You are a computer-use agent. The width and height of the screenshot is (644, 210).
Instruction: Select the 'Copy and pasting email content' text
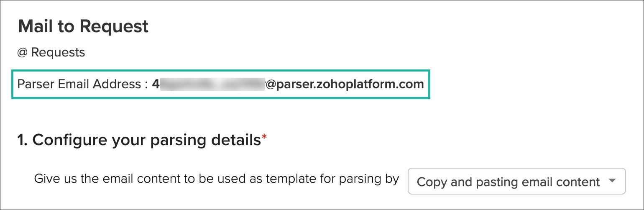pyautogui.click(x=508, y=182)
